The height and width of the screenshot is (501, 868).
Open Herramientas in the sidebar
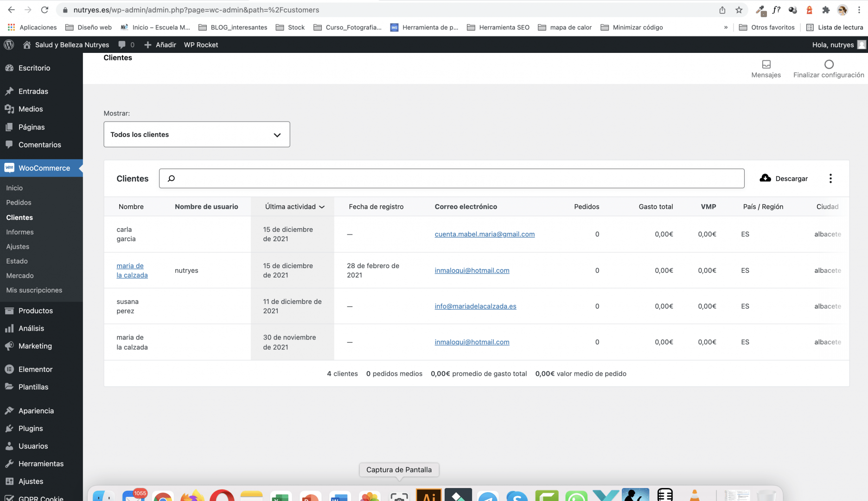coord(41,464)
